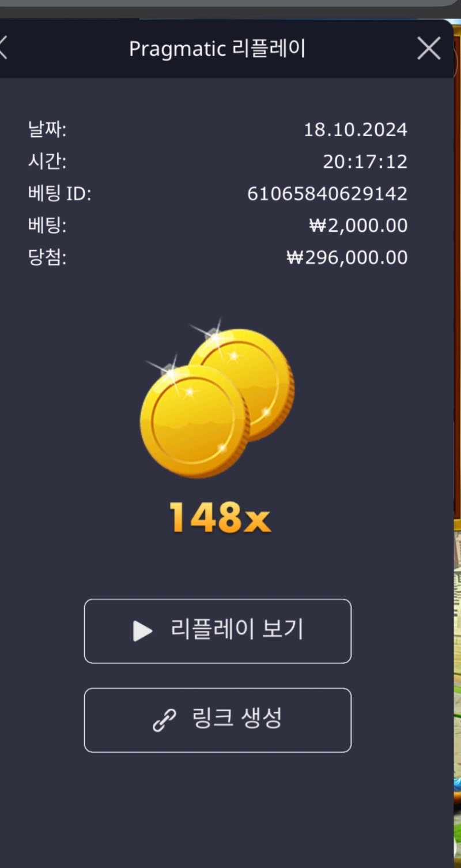Click the game background beside the panel
Image resolution: width=461 pixels, height=868 pixels.
(x=458, y=634)
